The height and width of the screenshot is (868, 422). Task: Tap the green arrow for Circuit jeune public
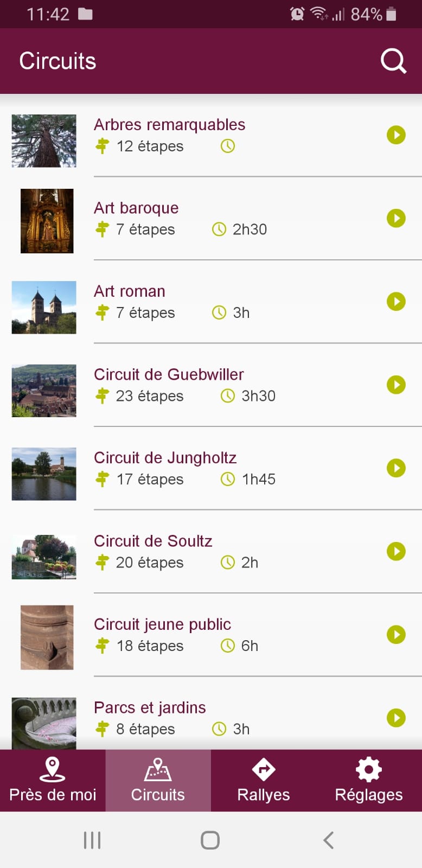pyautogui.click(x=396, y=634)
